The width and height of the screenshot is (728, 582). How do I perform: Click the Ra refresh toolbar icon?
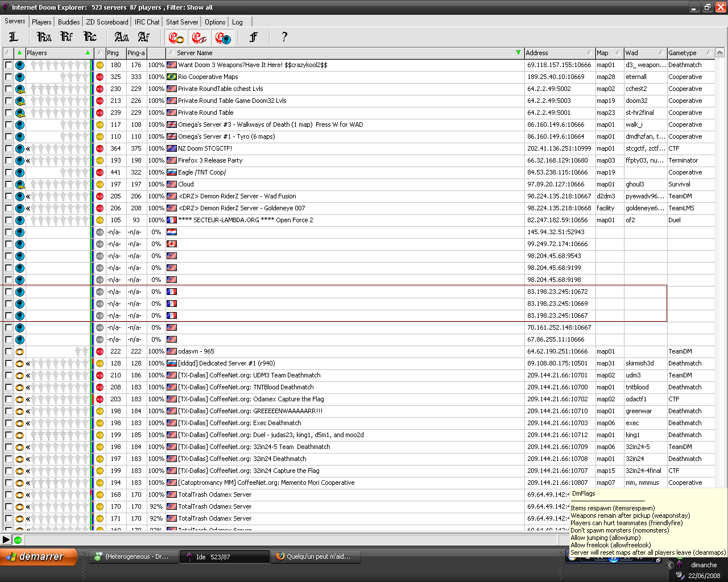44,37
